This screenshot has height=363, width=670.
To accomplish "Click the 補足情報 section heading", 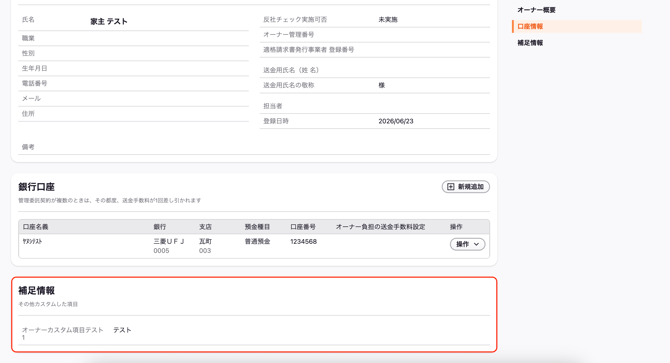I will [36, 291].
